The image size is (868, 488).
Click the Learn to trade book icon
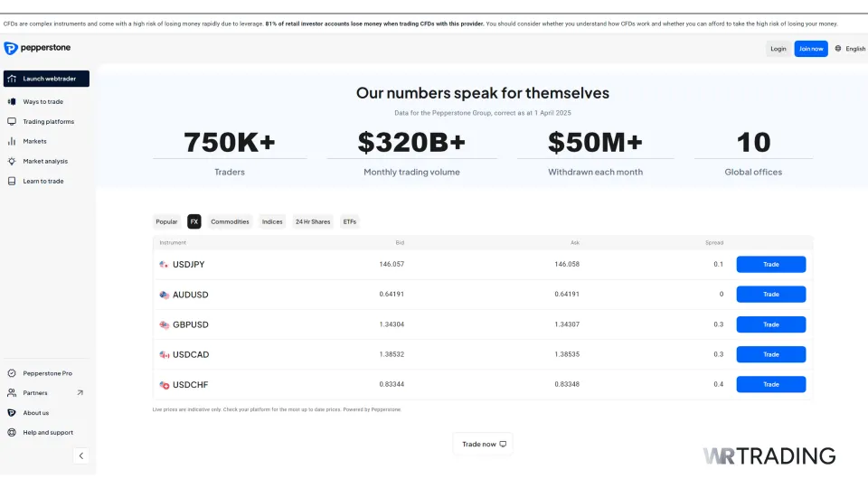[12, 181]
